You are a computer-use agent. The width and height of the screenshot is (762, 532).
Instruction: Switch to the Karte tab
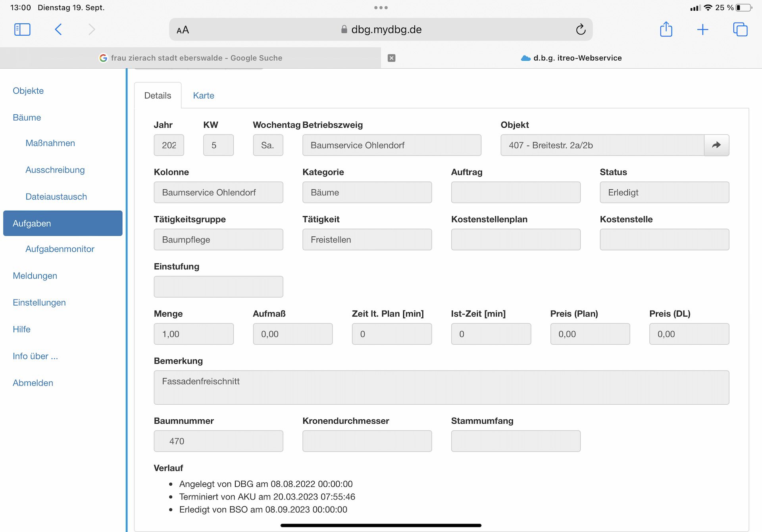tap(203, 96)
